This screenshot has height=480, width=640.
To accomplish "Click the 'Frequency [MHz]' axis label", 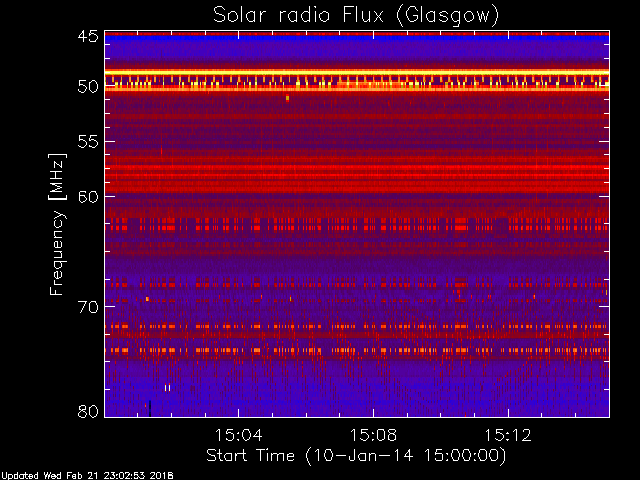I will tap(57, 224).
